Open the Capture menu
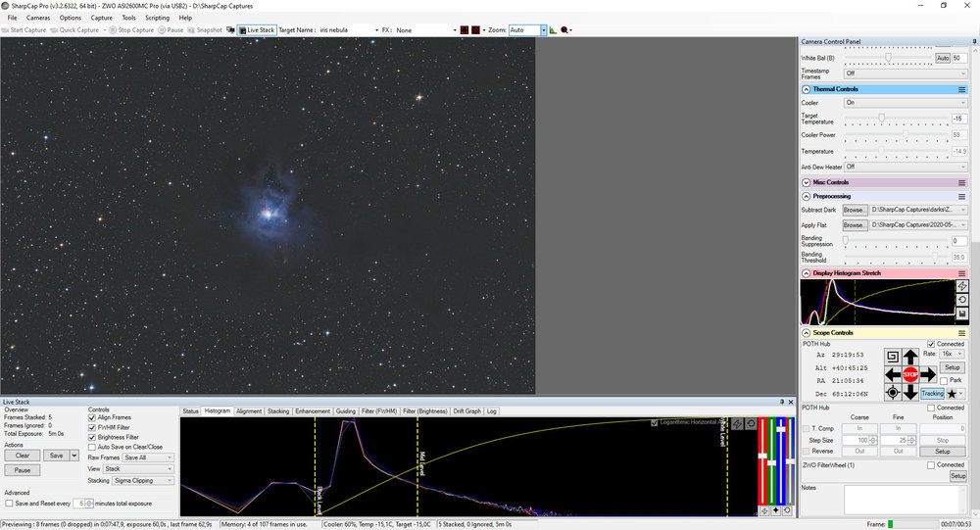The height and width of the screenshot is (530, 980). 101,18
